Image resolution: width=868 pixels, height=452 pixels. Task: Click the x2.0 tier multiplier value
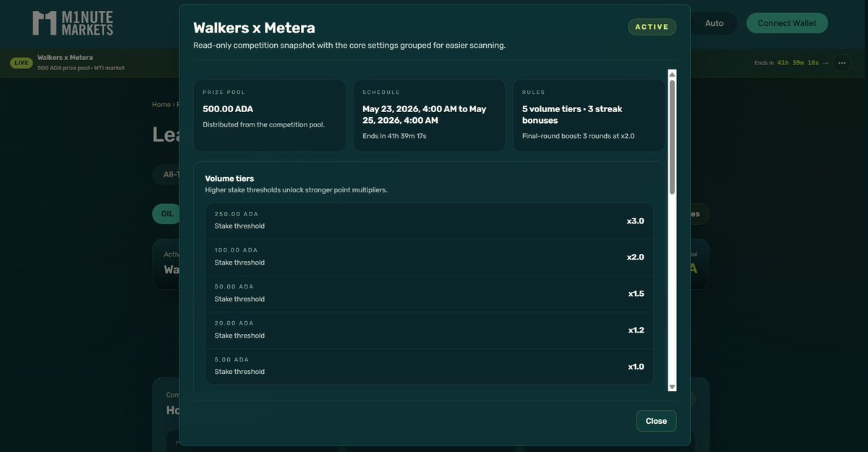pos(635,257)
